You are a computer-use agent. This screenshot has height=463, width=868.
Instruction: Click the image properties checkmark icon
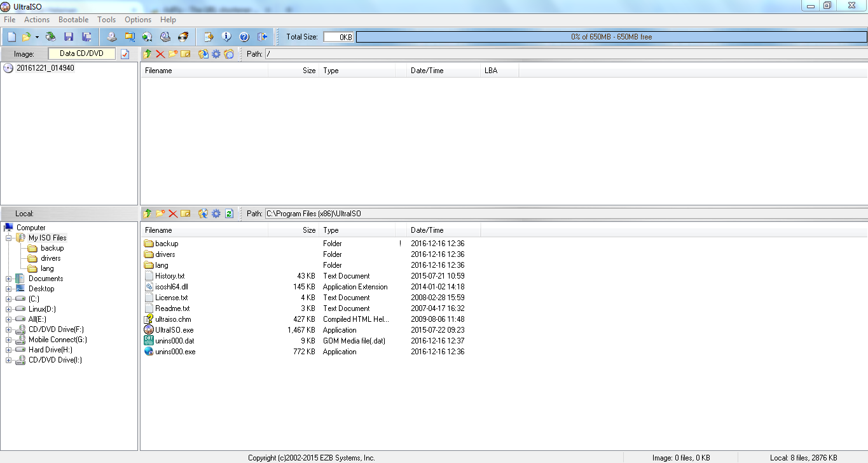coord(125,54)
